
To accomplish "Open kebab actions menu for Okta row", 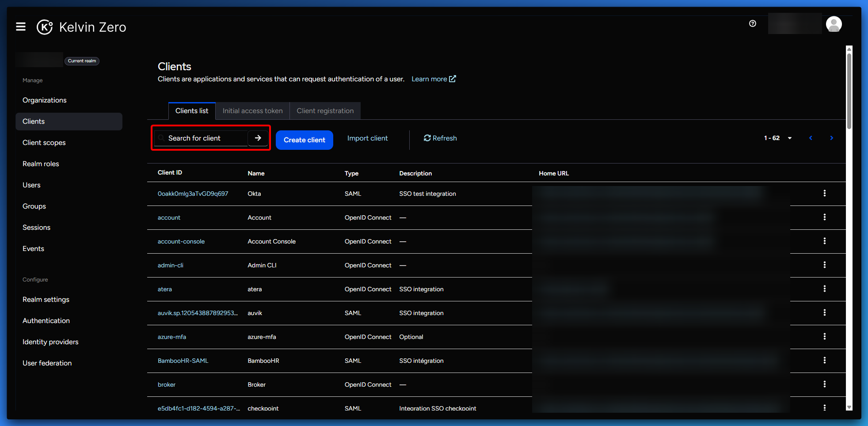I will [824, 194].
